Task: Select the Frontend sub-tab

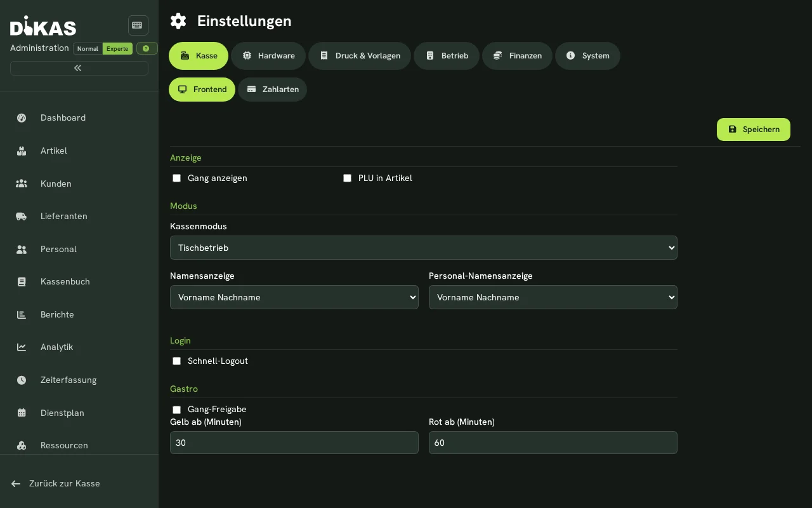Action: pyautogui.click(x=202, y=90)
